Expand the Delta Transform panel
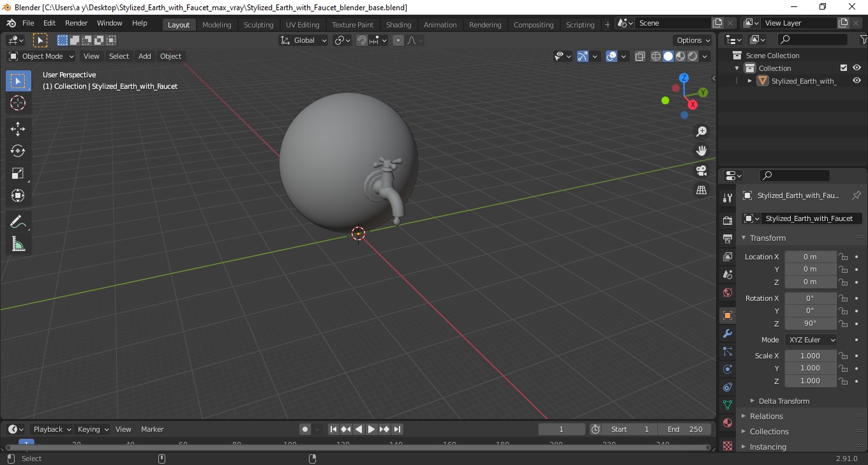Image resolution: width=868 pixels, height=465 pixels. [784, 401]
